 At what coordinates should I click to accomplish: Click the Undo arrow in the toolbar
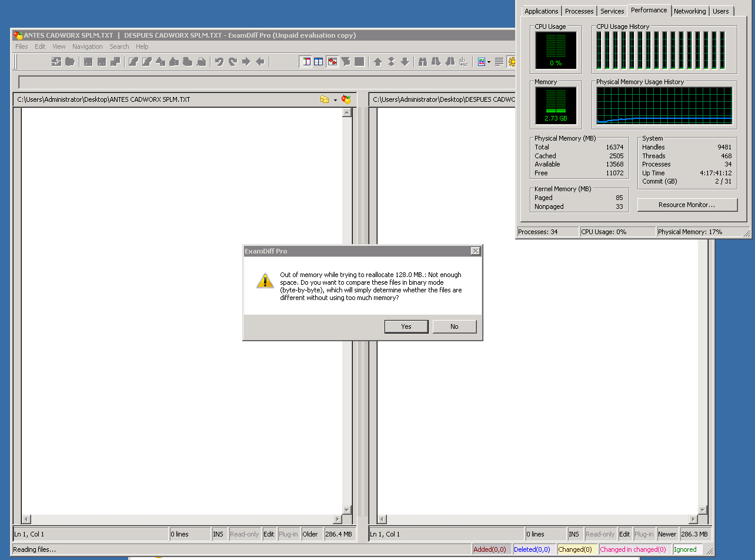(x=219, y=61)
